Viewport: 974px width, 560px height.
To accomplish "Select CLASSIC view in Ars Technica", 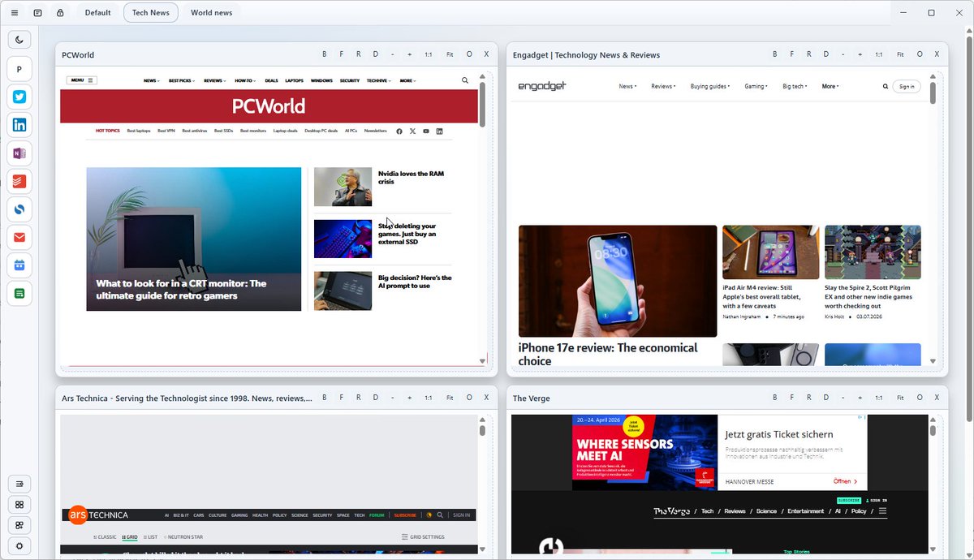I will click(x=105, y=537).
